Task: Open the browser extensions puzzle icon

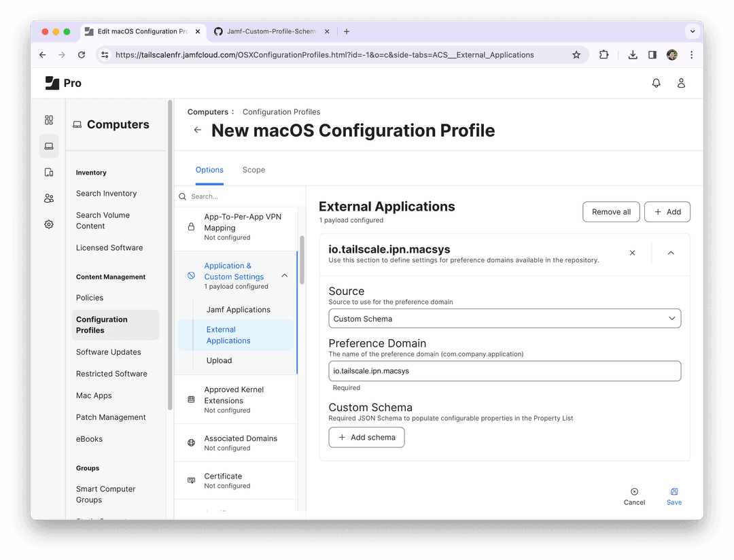Action: pyautogui.click(x=604, y=55)
